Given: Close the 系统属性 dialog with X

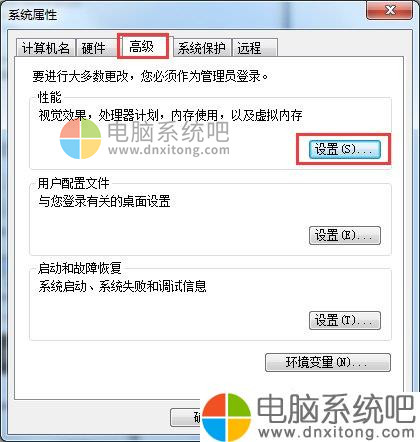Looking at the screenshot, I should point(389,10).
